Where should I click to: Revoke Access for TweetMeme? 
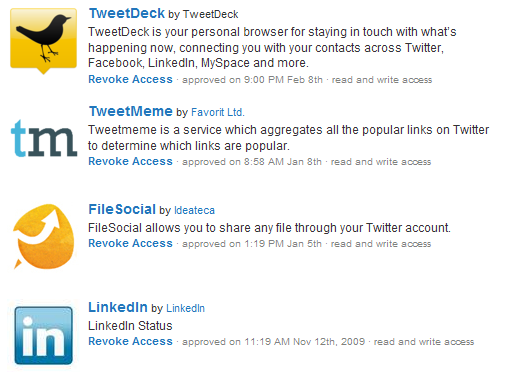point(130,161)
